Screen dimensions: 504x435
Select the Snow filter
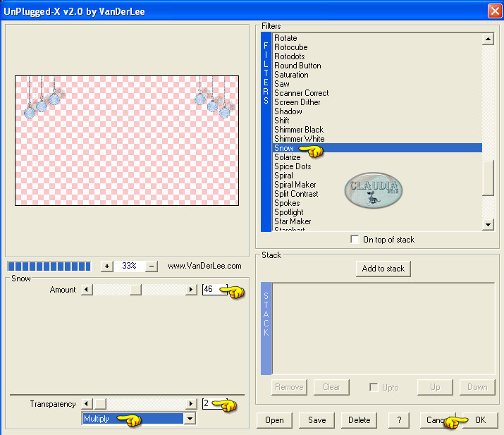tap(377, 148)
